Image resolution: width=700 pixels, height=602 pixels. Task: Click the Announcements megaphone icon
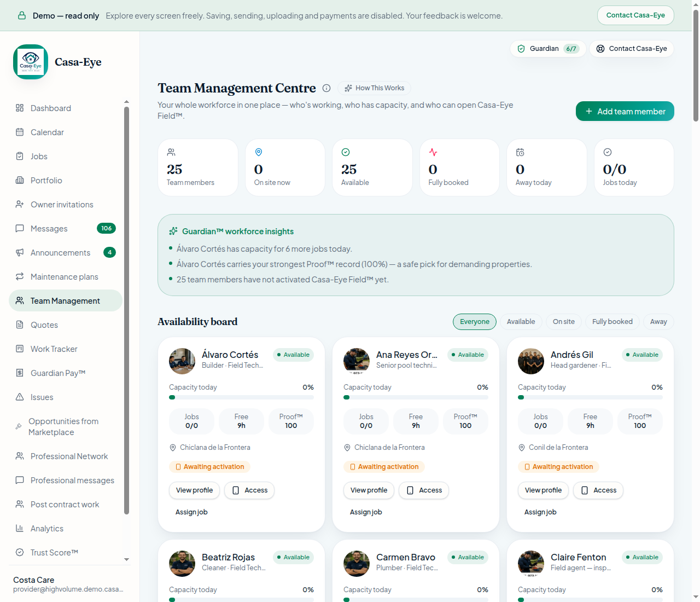tap(20, 252)
